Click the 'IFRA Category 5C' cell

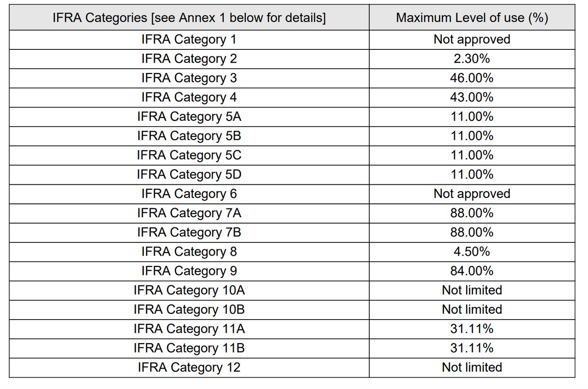(x=189, y=155)
